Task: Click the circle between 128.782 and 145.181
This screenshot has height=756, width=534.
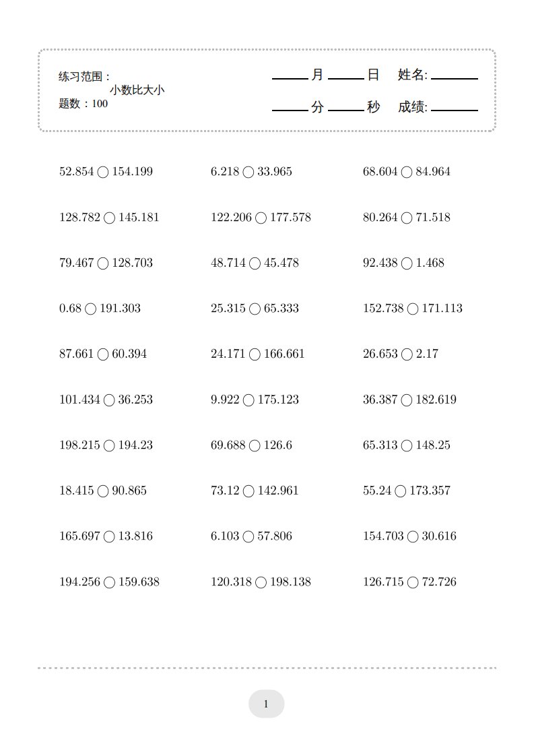Action: pyautogui.click(x=110, y=218)
